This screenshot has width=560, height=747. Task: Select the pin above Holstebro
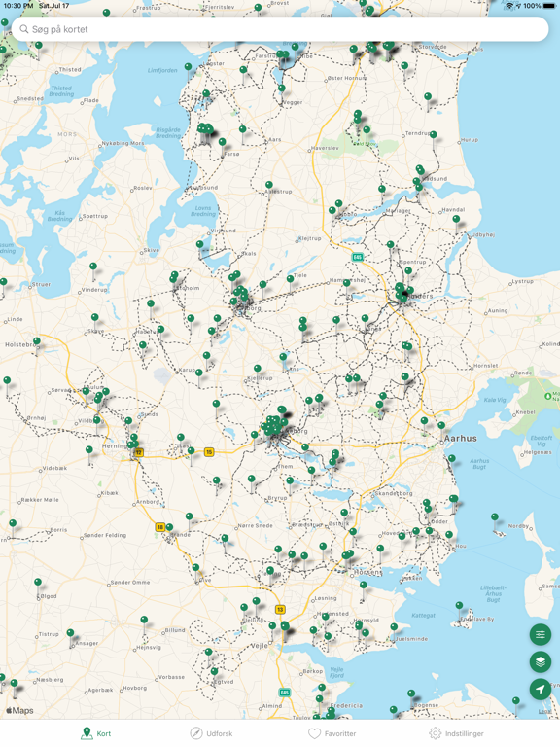(37, 340)
